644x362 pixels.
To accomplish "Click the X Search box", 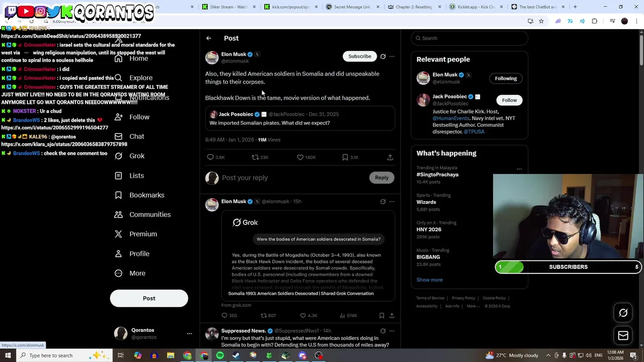I will pyautogui.click(x=469, y=38).
